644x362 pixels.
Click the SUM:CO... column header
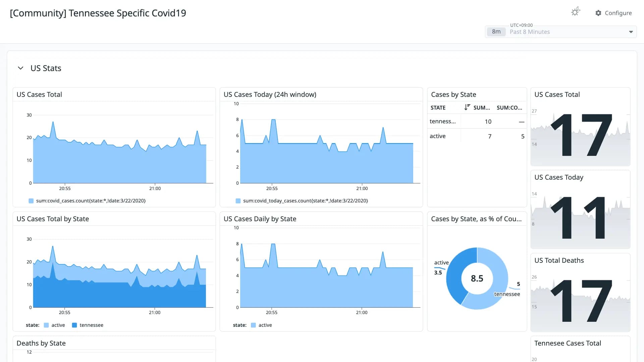point(509,108)
